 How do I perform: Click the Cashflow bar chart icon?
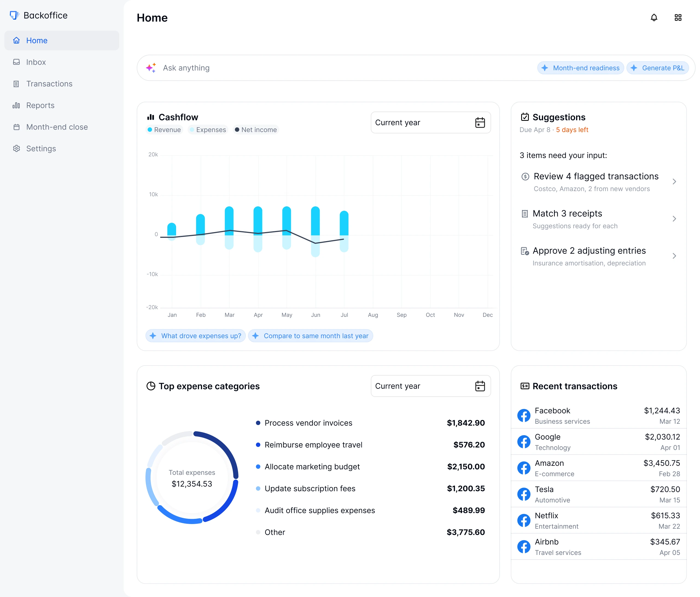coord(151,117)
